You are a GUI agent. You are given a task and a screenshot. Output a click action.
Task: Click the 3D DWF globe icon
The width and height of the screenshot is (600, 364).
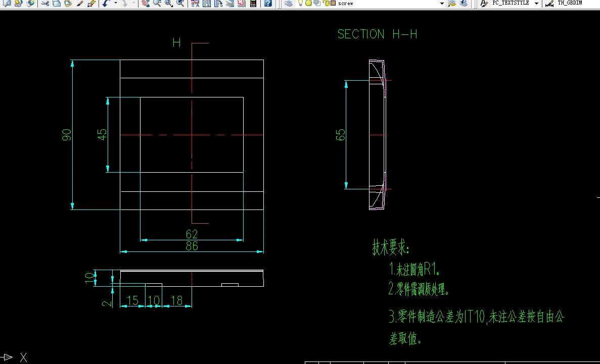pyautogui.click(x=31, y=3)
